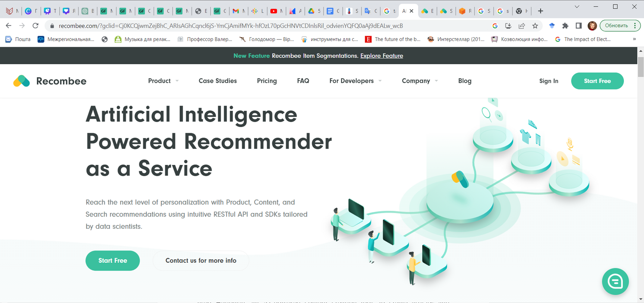Click Start Free next to Sign In

coord(597,81)
